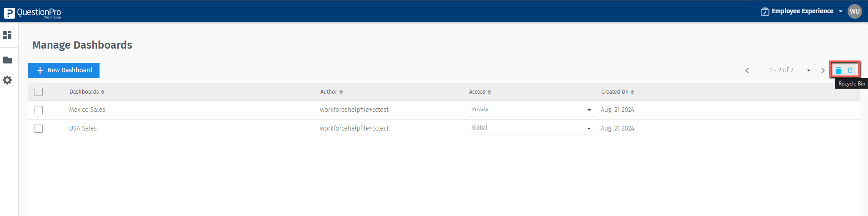
Task: Open the dashboards icon in the sidebar
Action: click(x=7, y=35)
